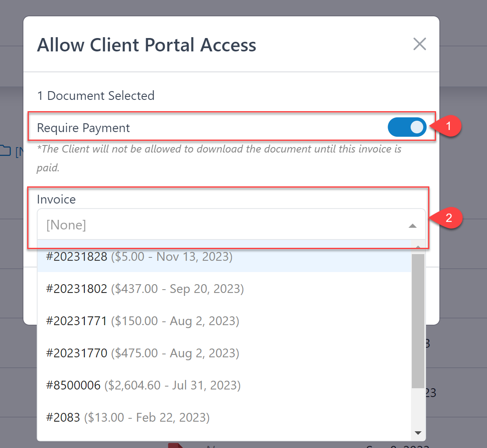Select invoice #20231770 for $475.00
Screen dimensions: 487x448
(x=142, y=353)
